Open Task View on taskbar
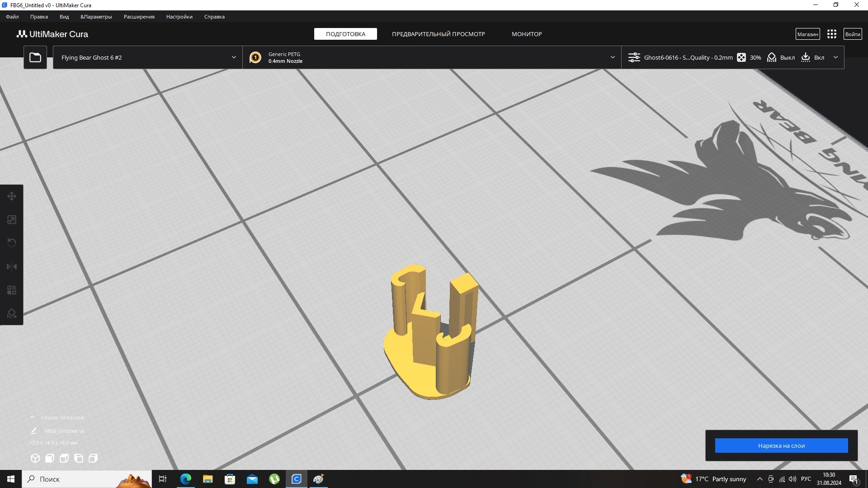 pyautogui.click(x=163, y=479)
